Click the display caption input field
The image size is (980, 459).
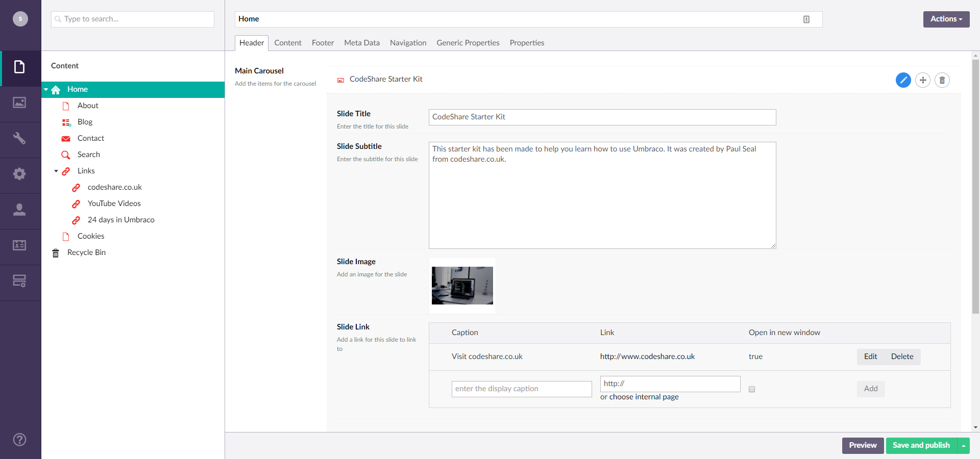coord(522,389)
